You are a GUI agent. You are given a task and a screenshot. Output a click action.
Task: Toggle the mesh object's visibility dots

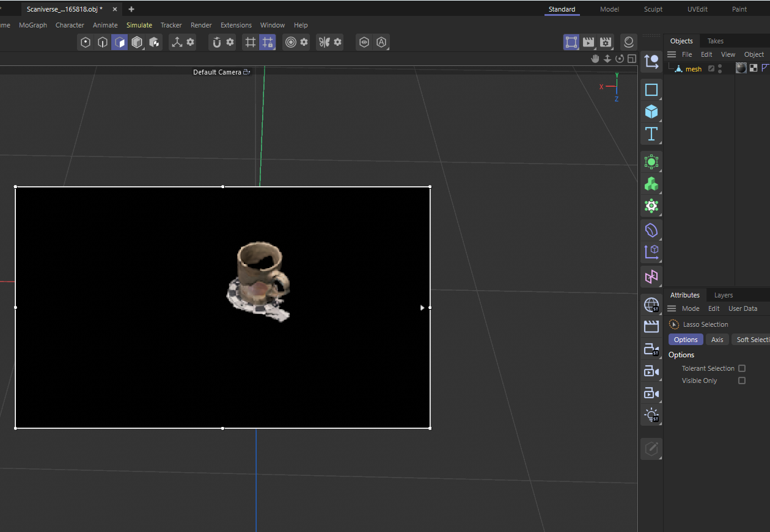[x=719, y=68]
